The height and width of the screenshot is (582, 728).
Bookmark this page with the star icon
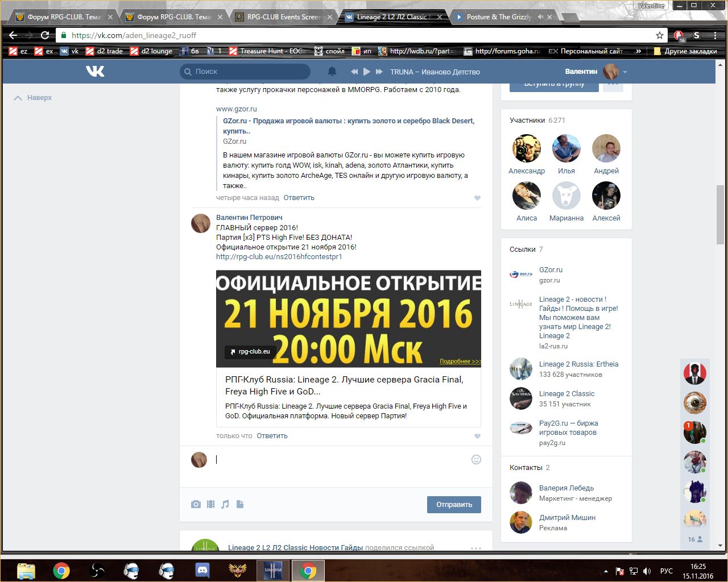660,35
